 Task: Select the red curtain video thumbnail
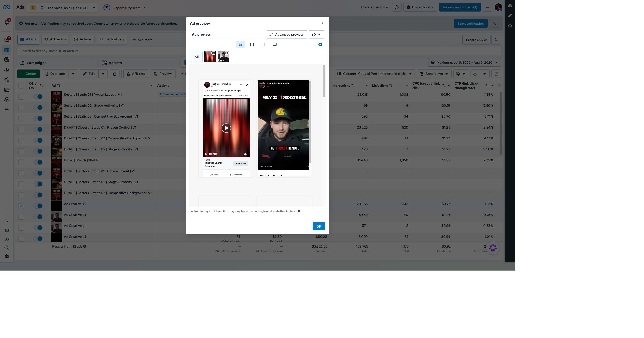click(210, 57)
